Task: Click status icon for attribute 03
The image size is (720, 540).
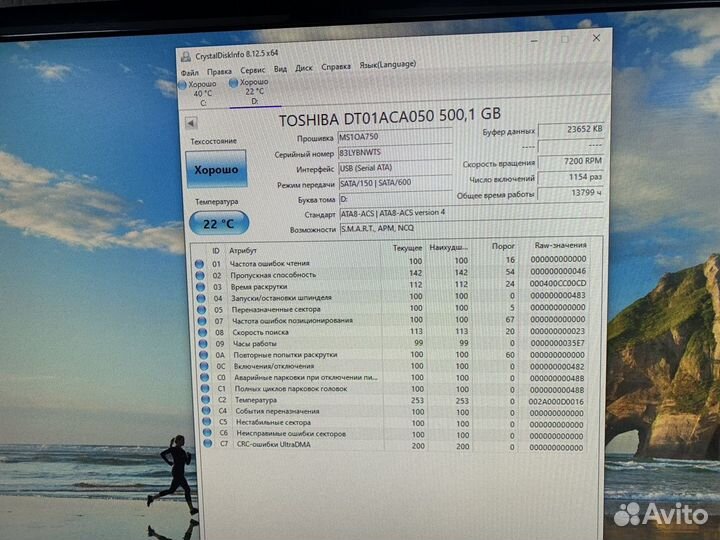Action: click(x=200, y=287)
